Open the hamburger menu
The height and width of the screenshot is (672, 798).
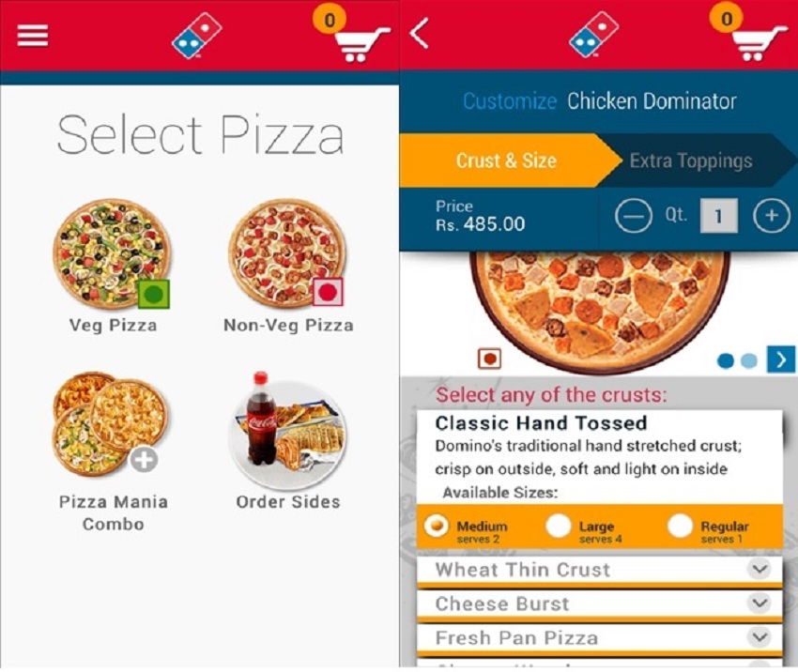33,36
